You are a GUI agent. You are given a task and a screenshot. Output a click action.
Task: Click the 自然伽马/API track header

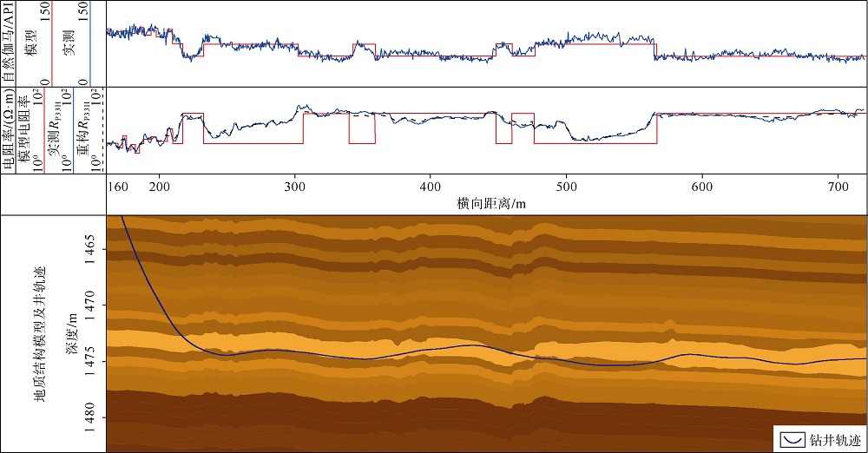pyautogui.click(x=11, y=43)
